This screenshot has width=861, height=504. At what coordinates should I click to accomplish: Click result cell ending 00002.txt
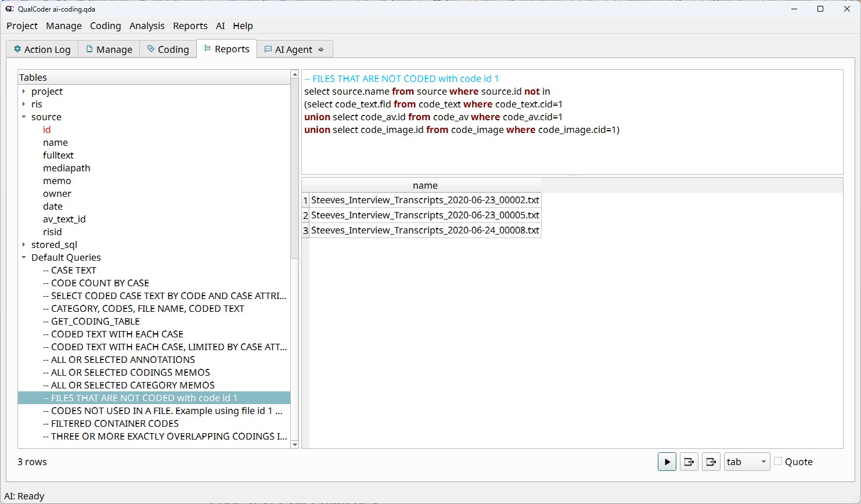425,200
